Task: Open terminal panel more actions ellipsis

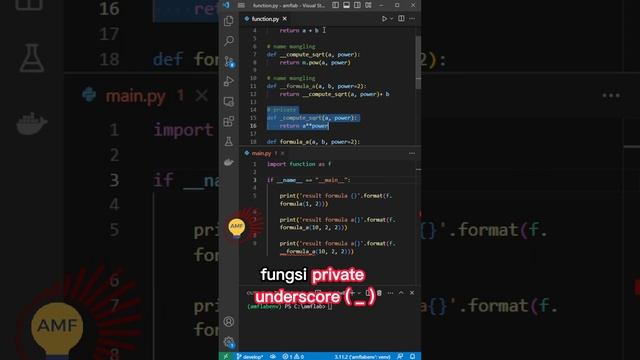Action: tap(390, 293)
